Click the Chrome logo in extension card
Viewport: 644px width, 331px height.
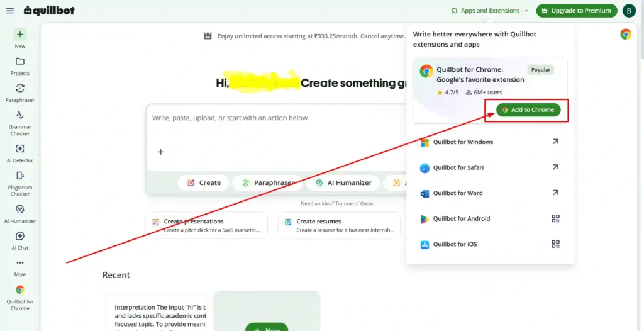pyautogui.click(x=426, y=71)
